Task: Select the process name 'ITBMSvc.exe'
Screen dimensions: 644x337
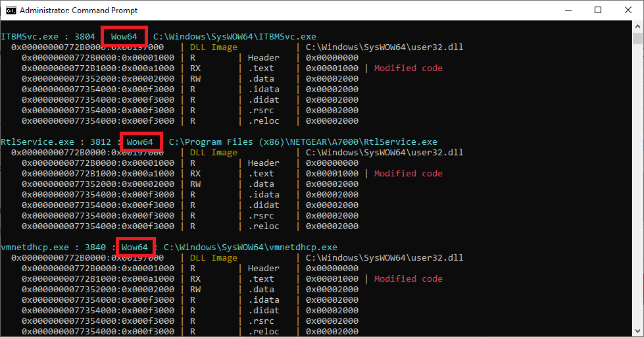Action: 30,37
